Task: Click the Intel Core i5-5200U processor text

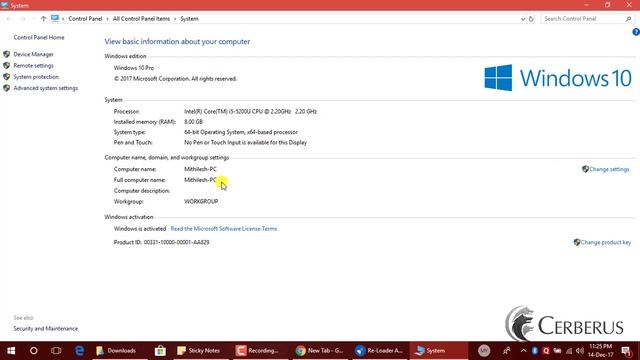Action: tap(250, 111)
